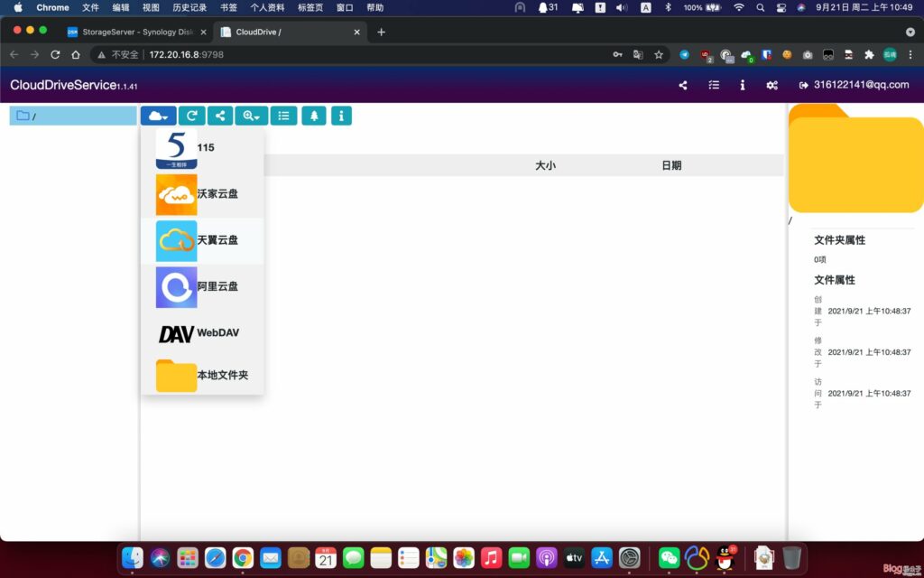This screenshot has height=578, width=924.
Task: Switch to list view toolbar button
Action: 283,116
